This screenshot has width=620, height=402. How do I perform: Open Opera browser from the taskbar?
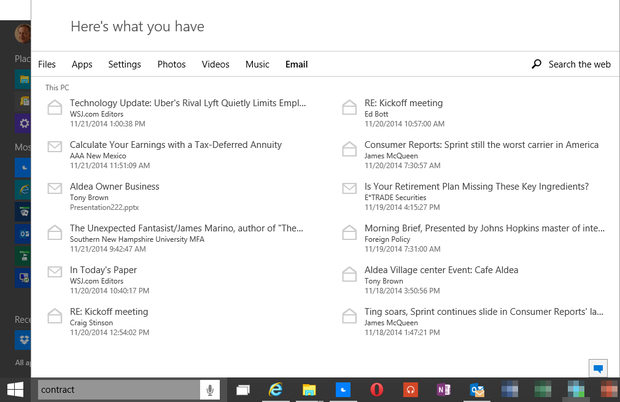(376, 389)
